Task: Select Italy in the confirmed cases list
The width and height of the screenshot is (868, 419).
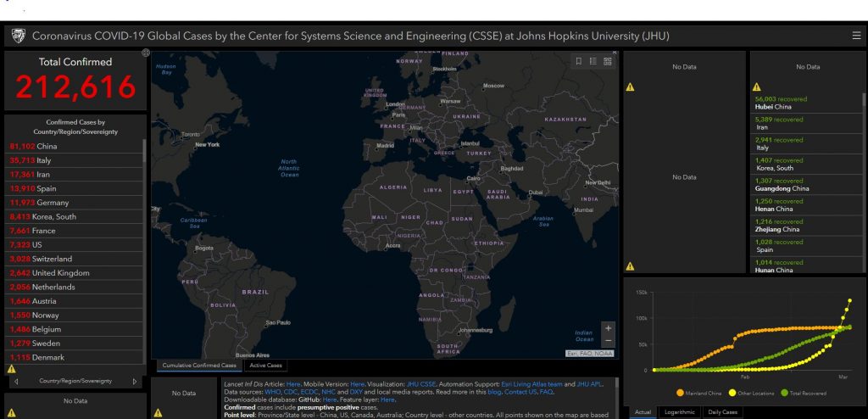Action: [x=42, y=160]
